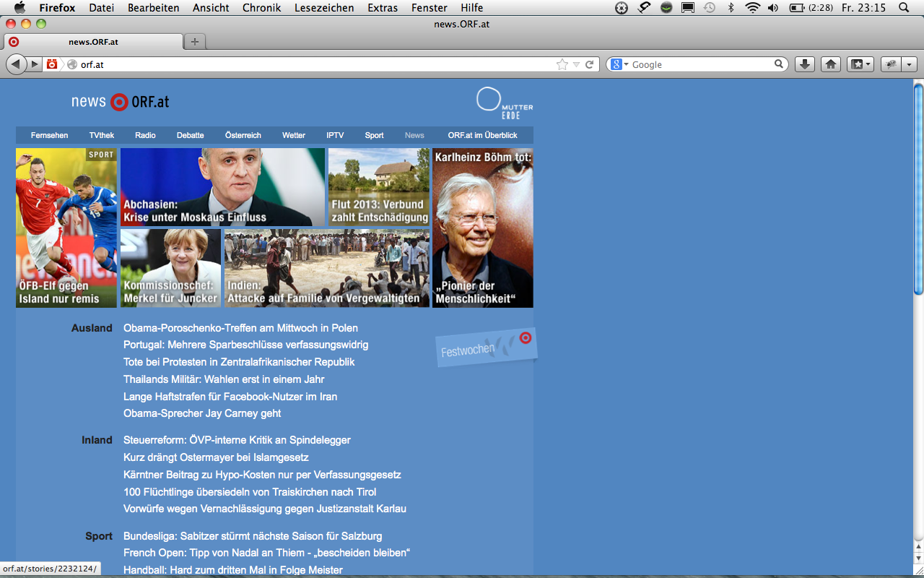
Task: Open the Firefox application menu
Action: (x=57, y=8)
